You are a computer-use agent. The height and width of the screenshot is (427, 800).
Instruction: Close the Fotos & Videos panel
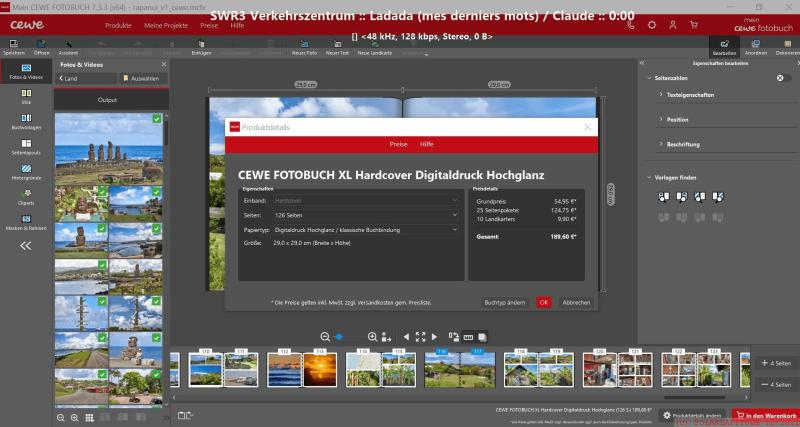(x=164, y=64)
